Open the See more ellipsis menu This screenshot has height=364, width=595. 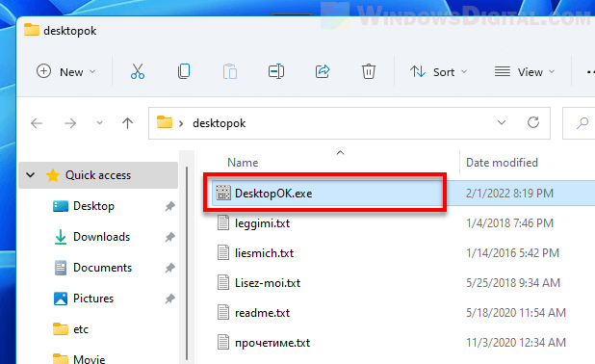[x=590, y=71]
